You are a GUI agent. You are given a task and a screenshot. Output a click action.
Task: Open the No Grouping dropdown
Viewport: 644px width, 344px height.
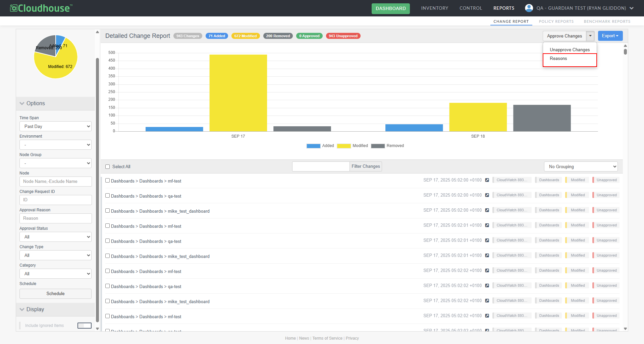(581, 167)
